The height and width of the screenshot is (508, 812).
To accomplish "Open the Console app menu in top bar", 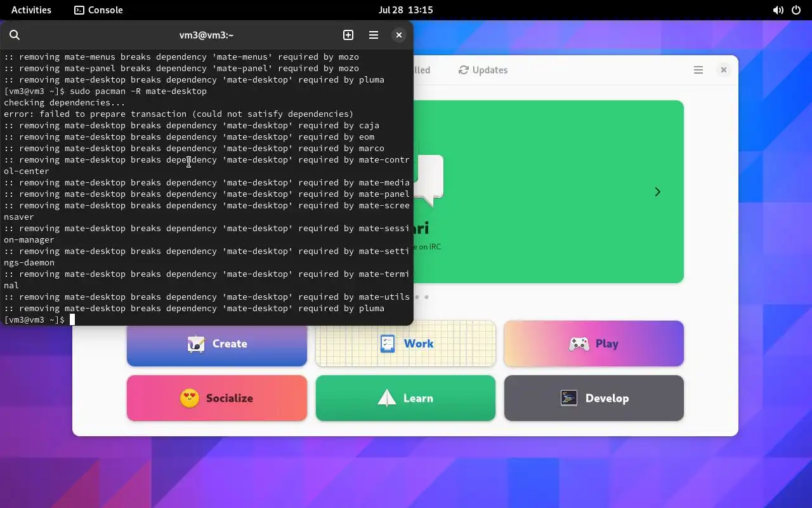I will pyautogui.click(x=98, y=10).
